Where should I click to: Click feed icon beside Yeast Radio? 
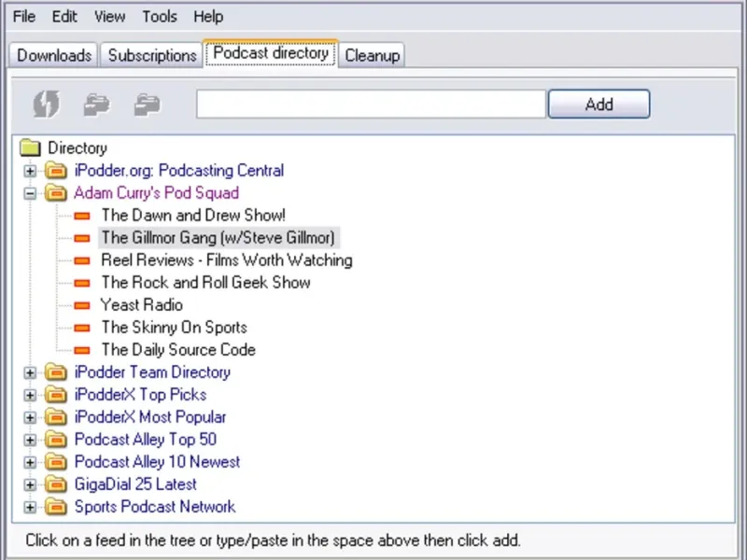coord(82,305)
